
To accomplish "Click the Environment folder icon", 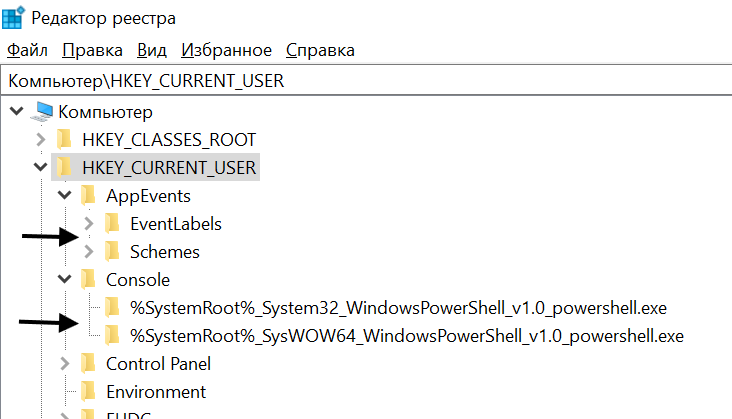I will pyautogui.click(x=89, y=392).
